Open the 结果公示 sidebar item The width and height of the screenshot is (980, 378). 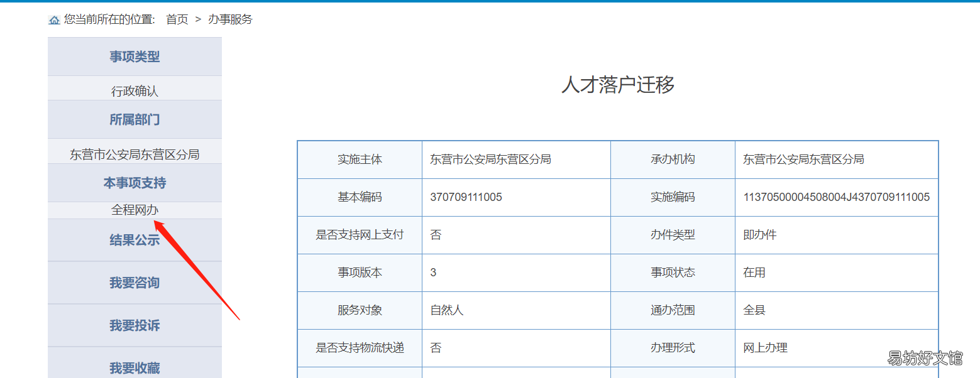(x=135, y=240)
